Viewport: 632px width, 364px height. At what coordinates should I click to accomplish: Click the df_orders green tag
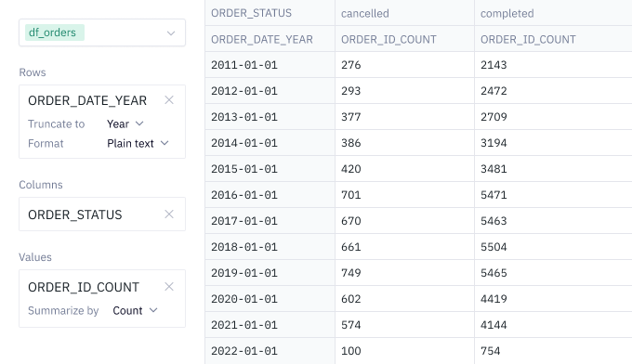(x=55, y=32)
